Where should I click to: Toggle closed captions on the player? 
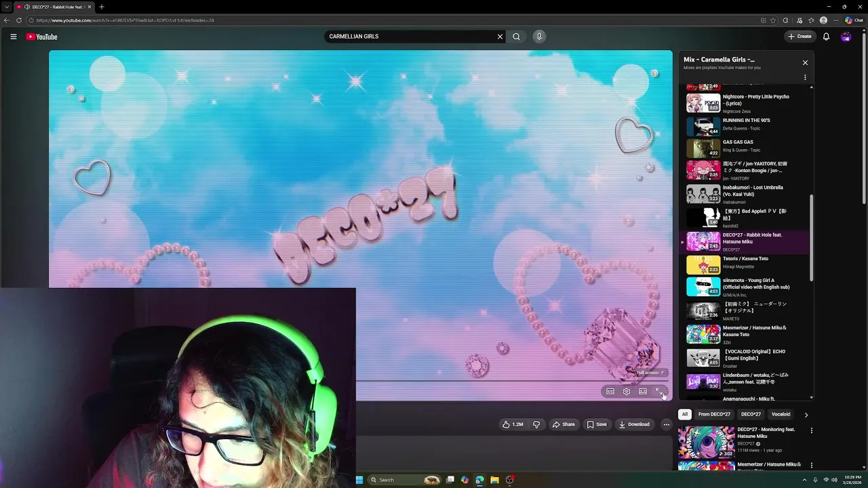point(610,391)
